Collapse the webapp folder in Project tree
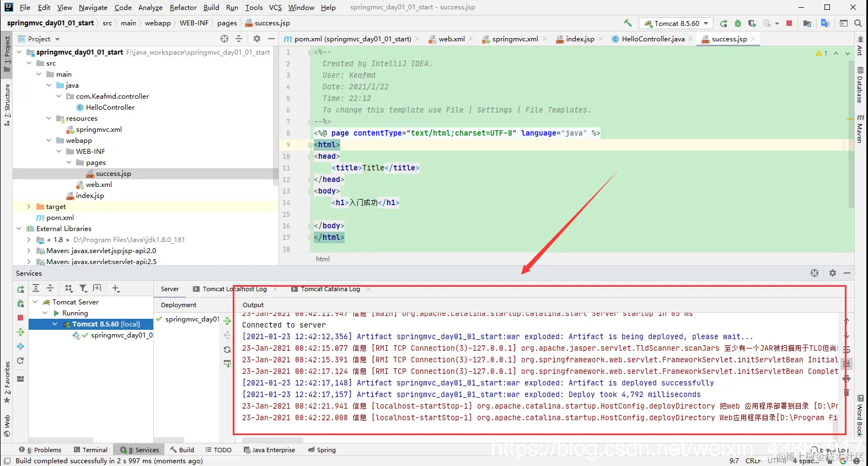Image resolution: width=868 pixels, height=466 pixels. [49, 141]
